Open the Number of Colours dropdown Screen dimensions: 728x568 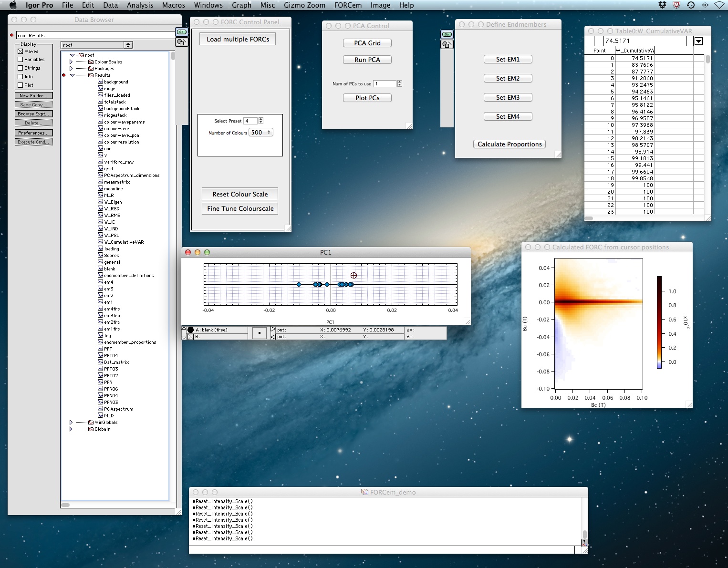(261, 133)
